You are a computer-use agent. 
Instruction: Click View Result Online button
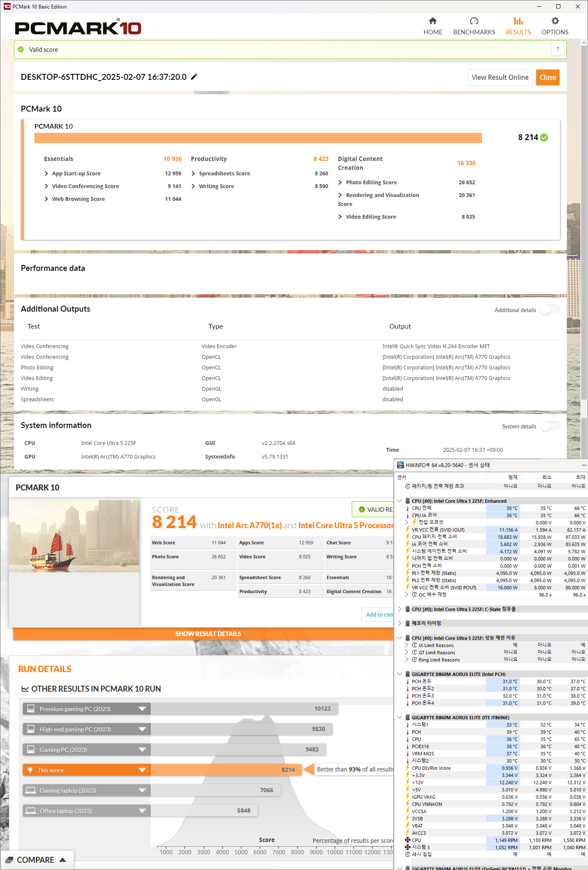[500, 77]
